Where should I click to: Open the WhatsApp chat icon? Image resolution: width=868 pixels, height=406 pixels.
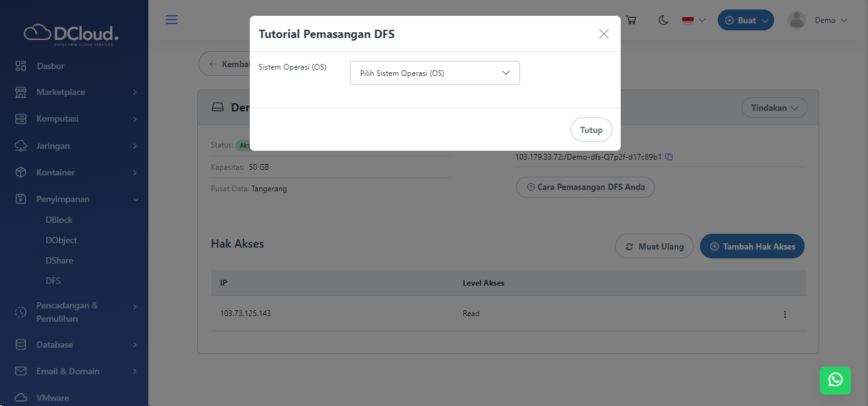pos(835,381)
